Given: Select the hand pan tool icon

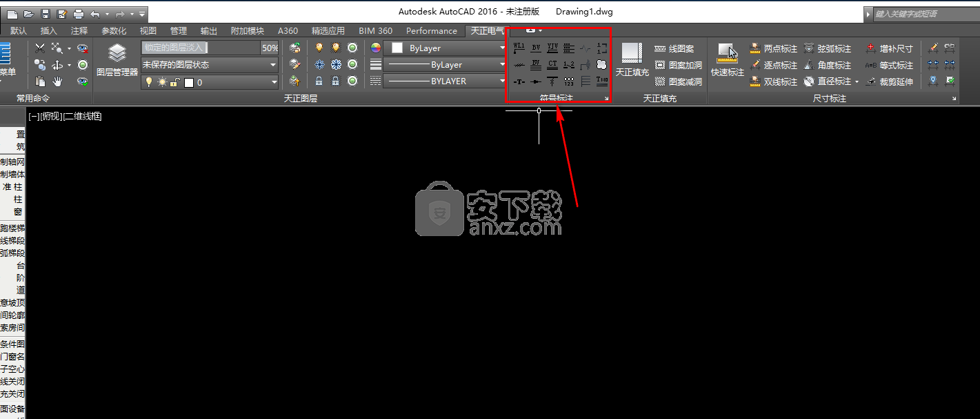Looking at the screenshot, I should click(x=58, y=81).
